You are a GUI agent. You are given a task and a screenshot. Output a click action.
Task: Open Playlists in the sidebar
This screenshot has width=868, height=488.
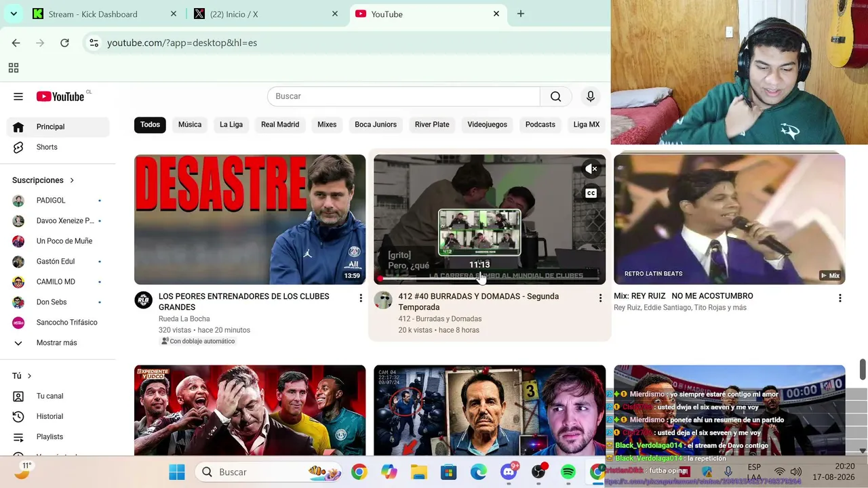click(x=58, y=436)
